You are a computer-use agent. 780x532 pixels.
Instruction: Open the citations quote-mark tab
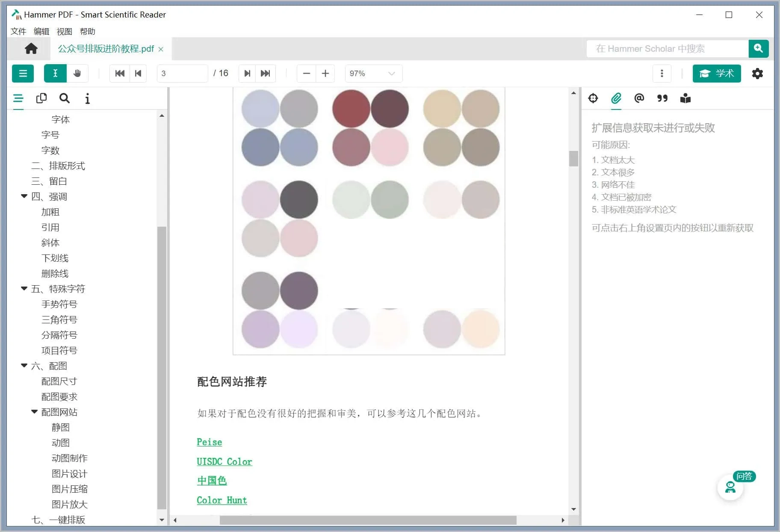click(x=662, y=98)
